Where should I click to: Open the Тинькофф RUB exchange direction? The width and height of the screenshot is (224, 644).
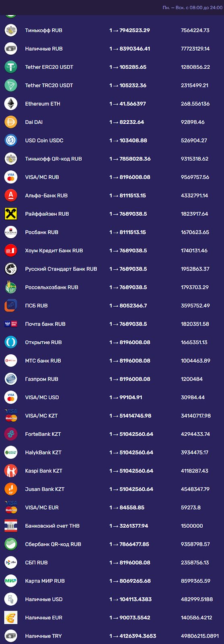112,30
